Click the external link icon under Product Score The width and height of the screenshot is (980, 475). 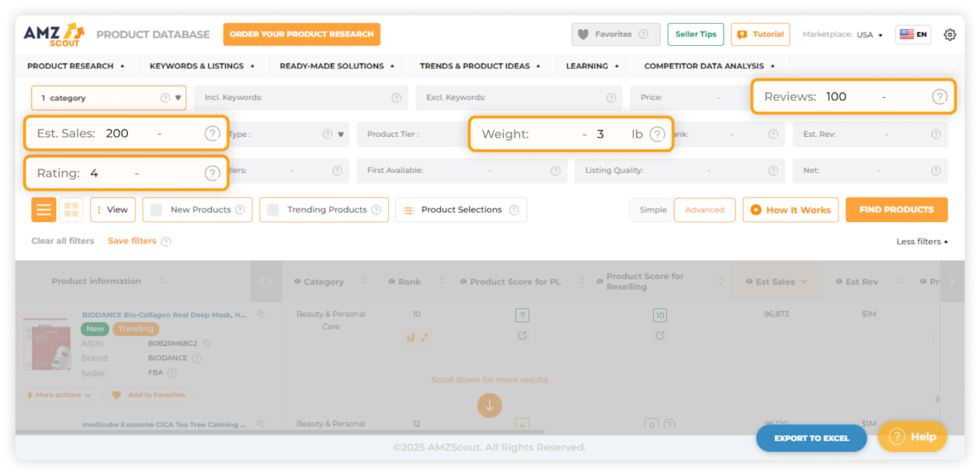(x=522, y=335)
